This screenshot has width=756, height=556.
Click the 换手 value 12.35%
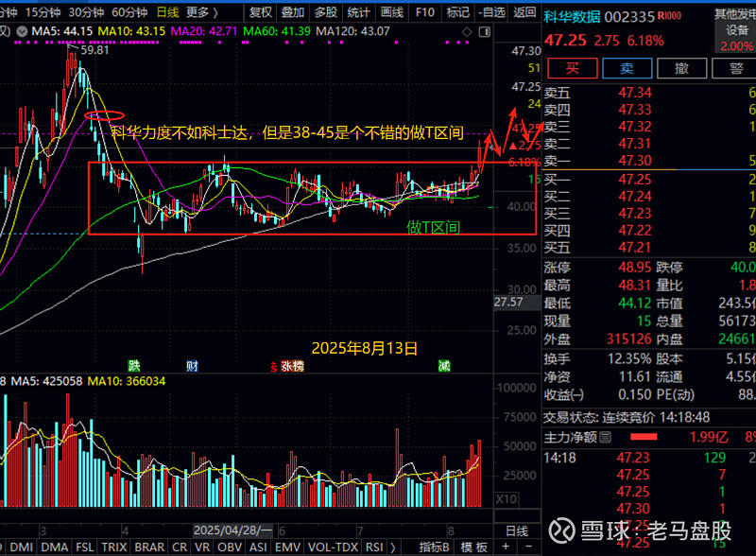tap(629, 359)
